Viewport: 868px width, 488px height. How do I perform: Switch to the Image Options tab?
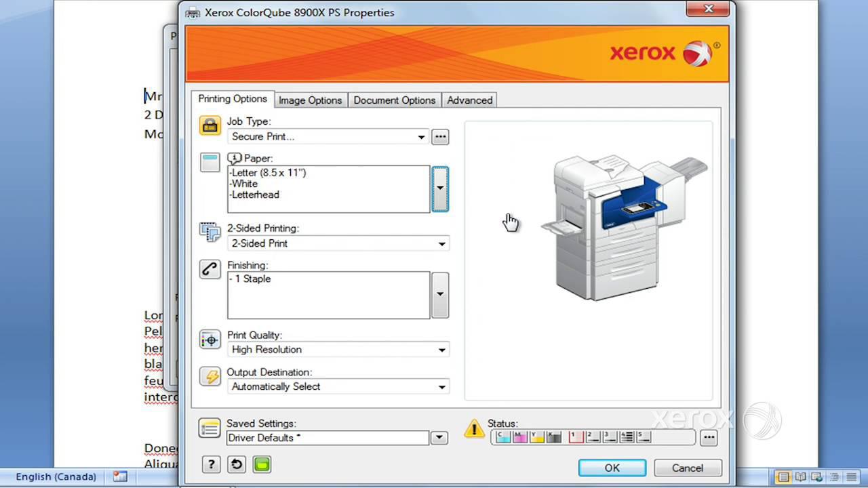point(310,100)
